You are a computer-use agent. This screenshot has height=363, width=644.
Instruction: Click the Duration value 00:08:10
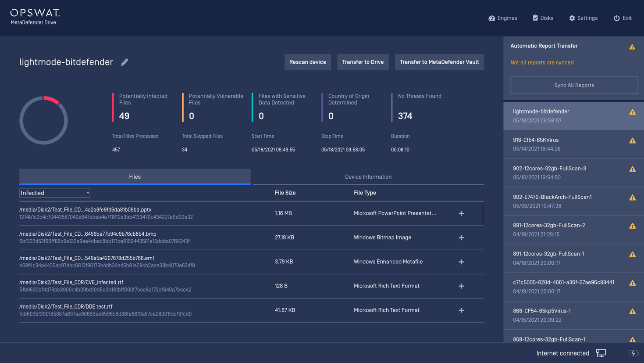400,150
